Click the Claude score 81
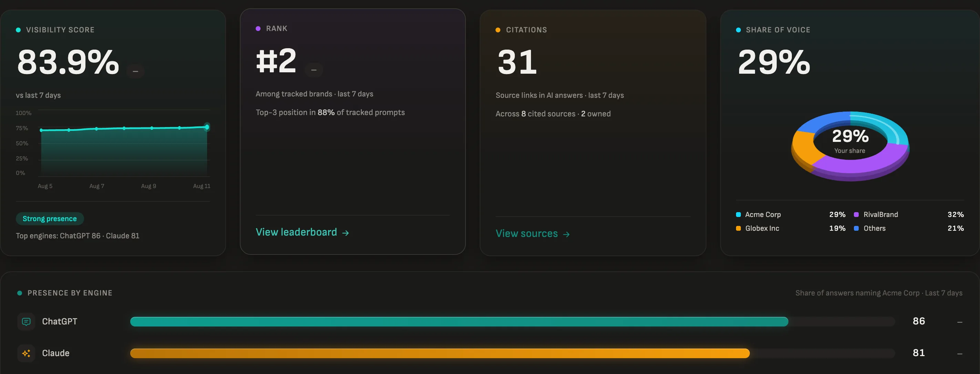Viewport: 980px width, 374px height. [919, 353]
